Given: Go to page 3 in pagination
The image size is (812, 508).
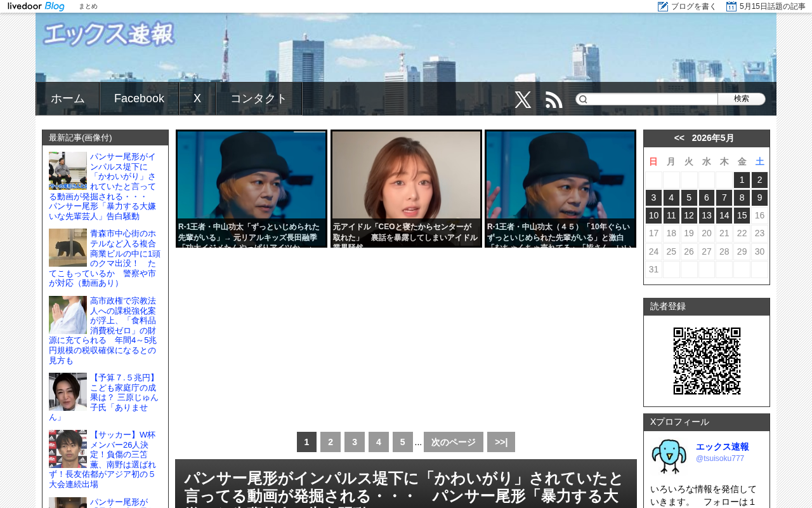Looking at the screenshot, I should point(355,442).
